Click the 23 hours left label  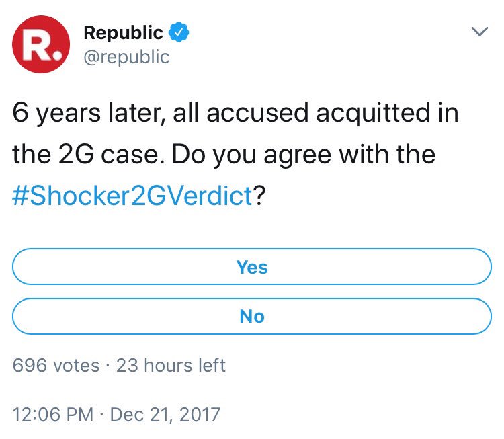[171, 365]
